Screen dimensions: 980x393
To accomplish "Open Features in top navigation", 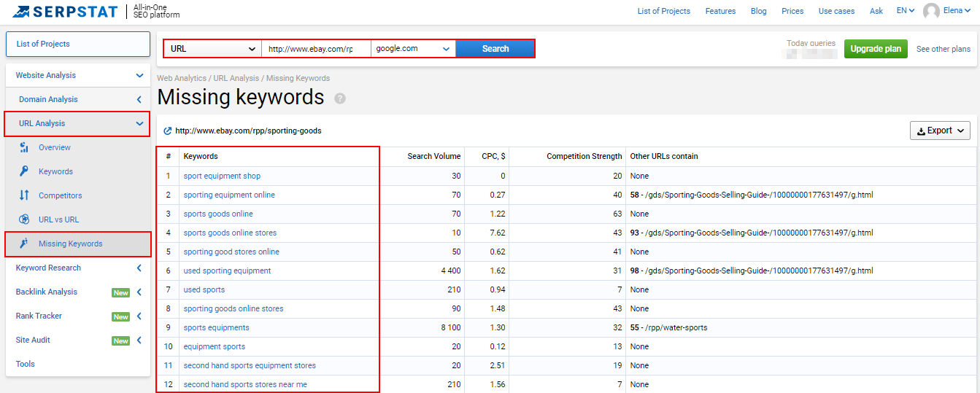I will (720, 11).
